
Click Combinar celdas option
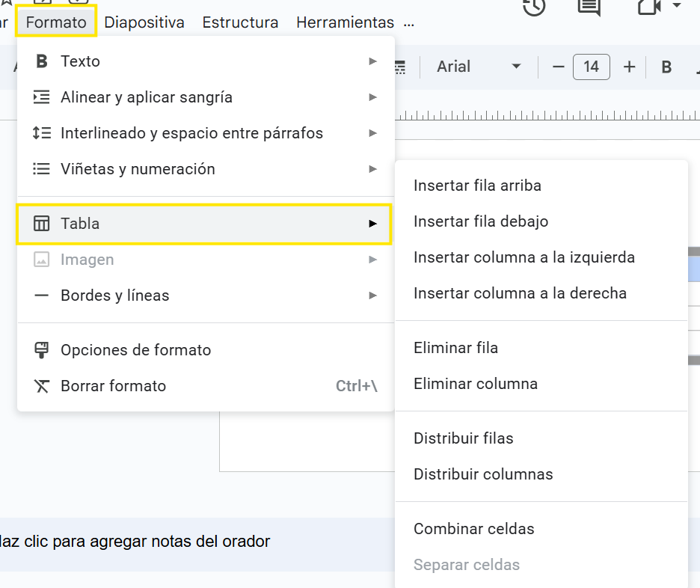pyautogui.click(x=473, y=529)
